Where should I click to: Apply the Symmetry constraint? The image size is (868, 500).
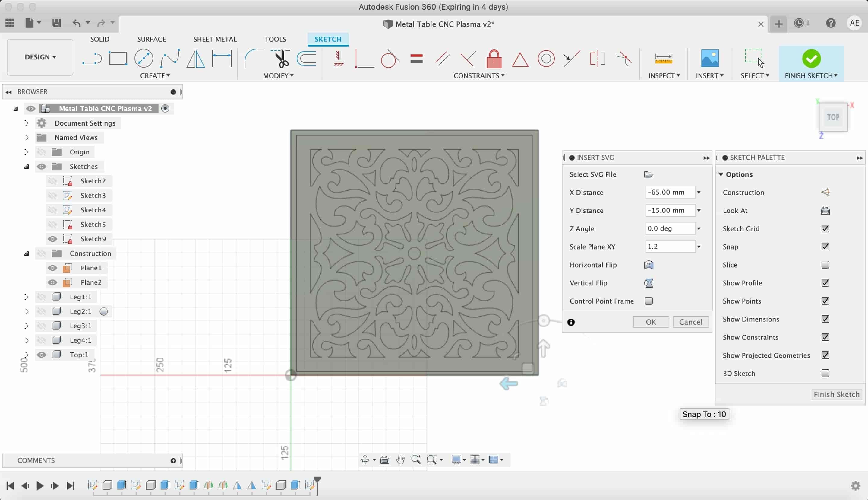[x=597, y=58]
